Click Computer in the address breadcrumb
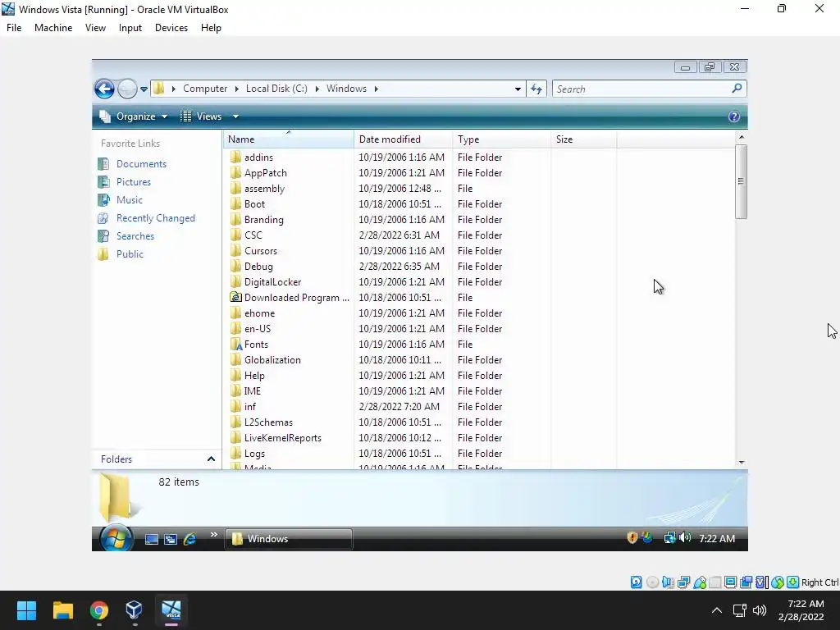This screenshot has width=840, height=630. tap(205, 89)
